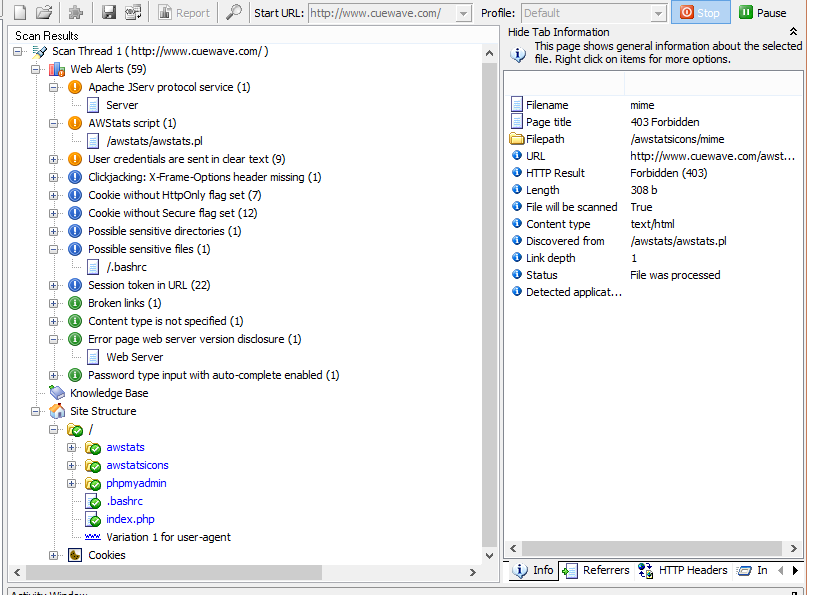Generate a Report from the toolbar
Image resolution: width=823 pixels, height=595 pixels.
[184, 13]
